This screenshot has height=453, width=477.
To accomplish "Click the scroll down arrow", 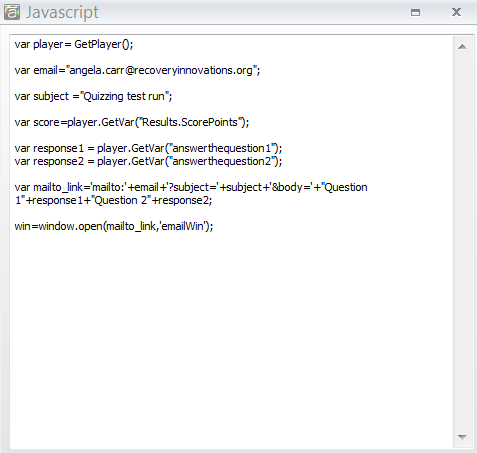I will [x=462, y=436].
